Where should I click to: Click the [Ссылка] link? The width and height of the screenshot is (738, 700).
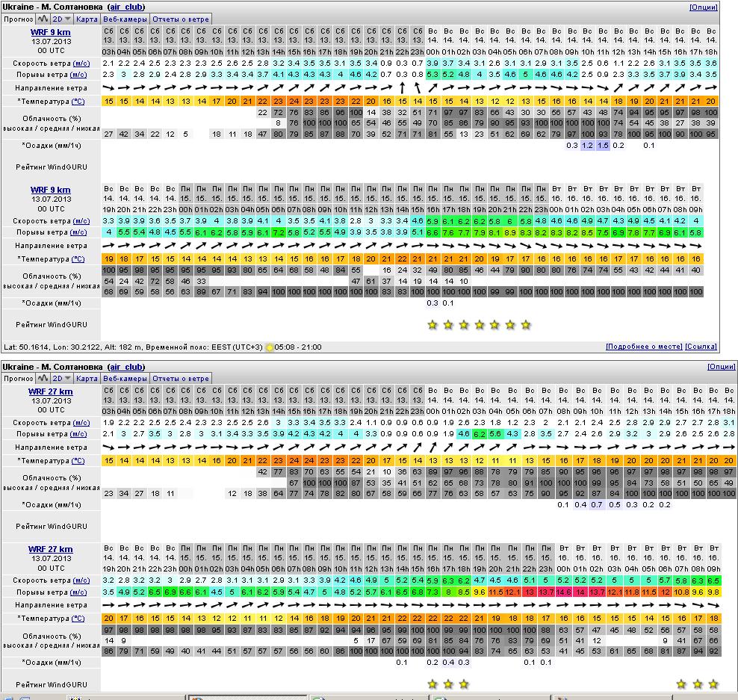click(x=701, y=347)
